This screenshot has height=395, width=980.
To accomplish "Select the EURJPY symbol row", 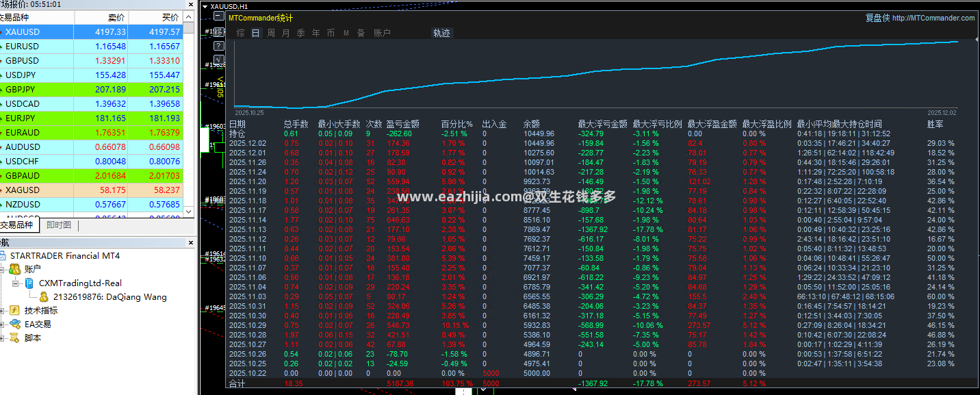I will pos(91,118).
